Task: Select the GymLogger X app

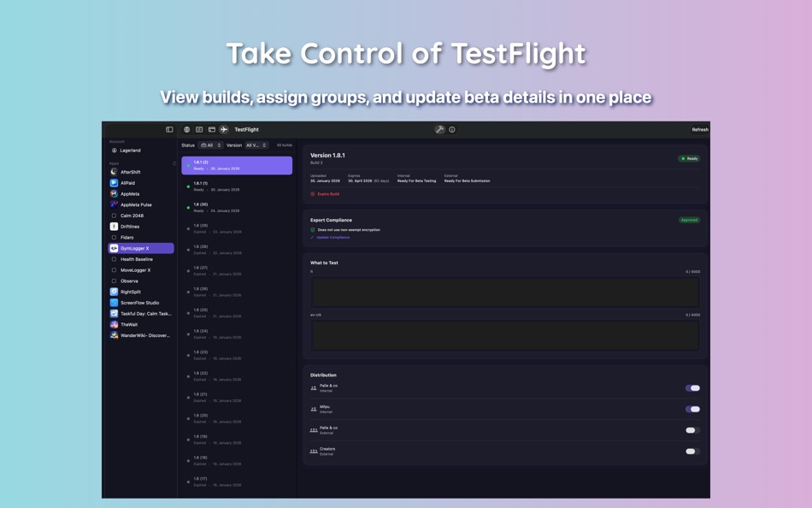Action: (x=141, y=248)
